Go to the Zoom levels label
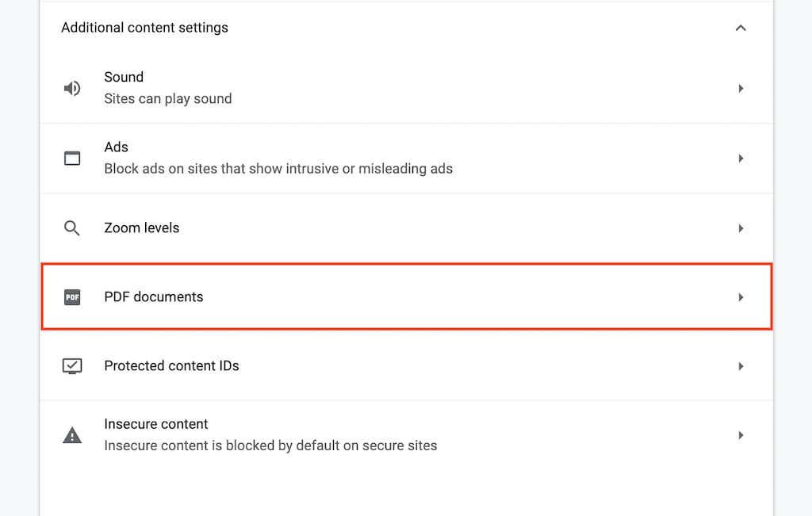The image size is (812, 516). coord(142,228)
